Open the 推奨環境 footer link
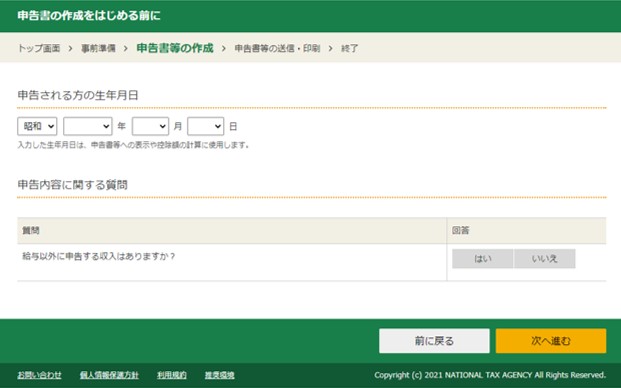Viewport: 621px width, 388px height. click(x=219, y=375)
